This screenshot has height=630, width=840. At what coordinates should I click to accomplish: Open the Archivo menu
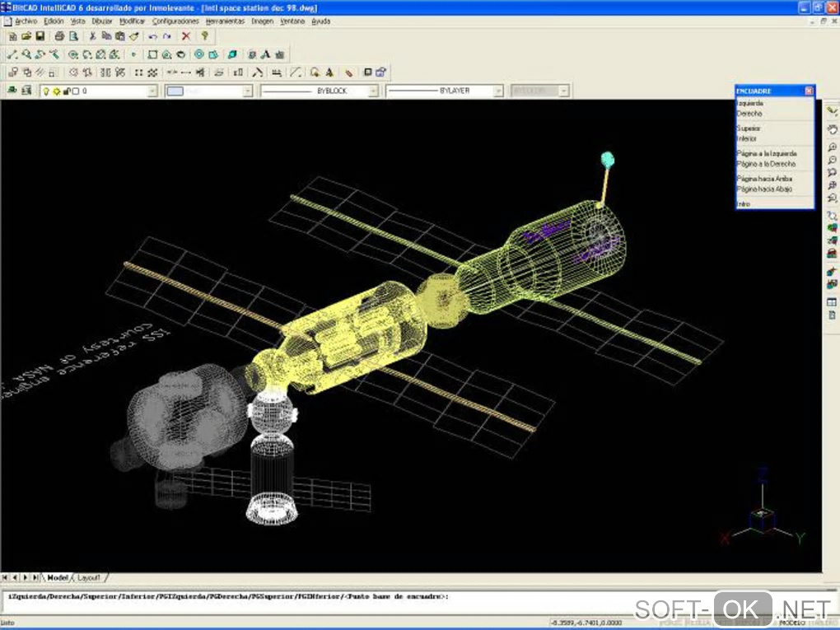point(26,21)
